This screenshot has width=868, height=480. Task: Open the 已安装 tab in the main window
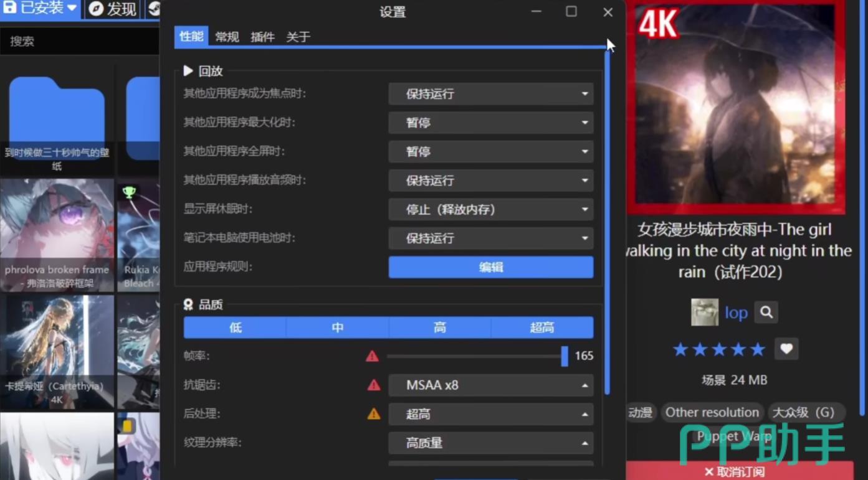pos(41,9)
